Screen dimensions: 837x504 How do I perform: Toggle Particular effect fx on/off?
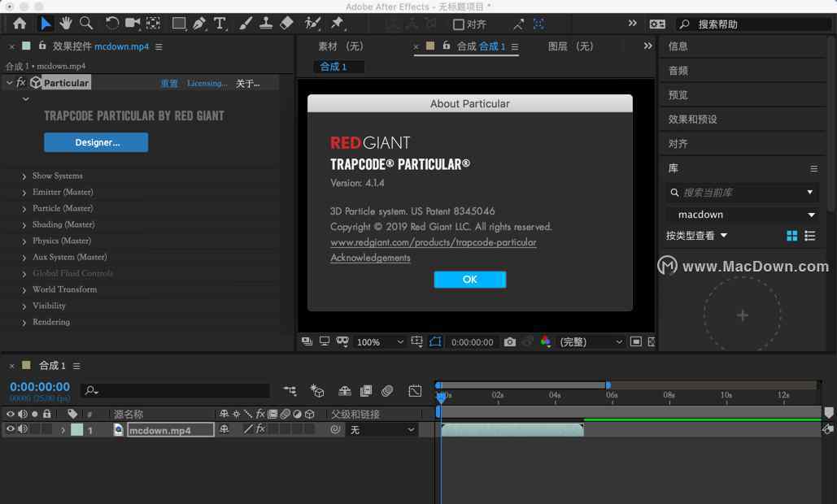(x=21, y=82)
